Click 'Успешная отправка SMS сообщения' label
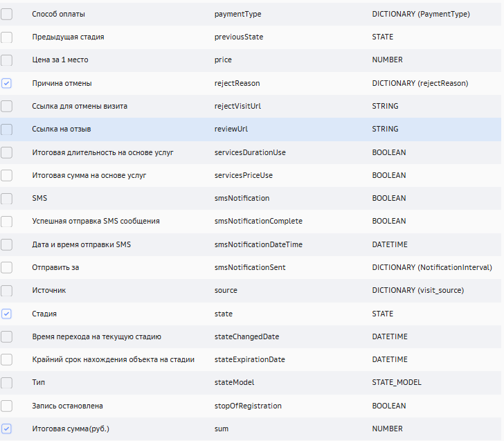504x441 pixels. tap(96, 221)
